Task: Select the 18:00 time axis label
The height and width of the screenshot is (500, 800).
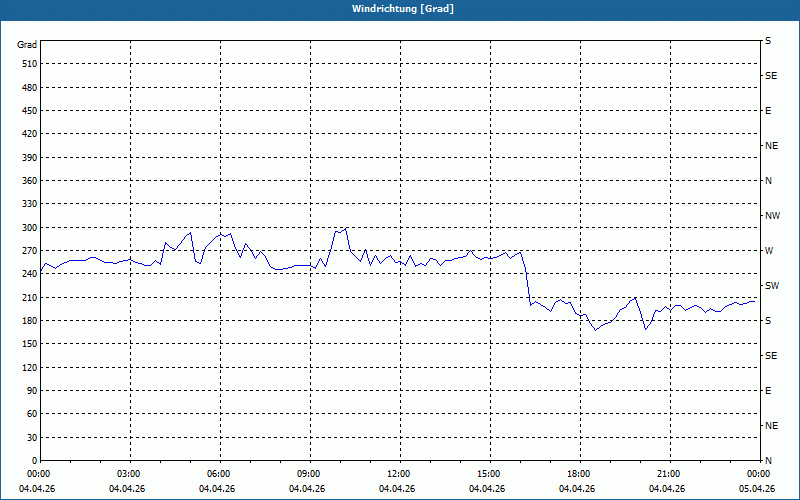Action: tap(580, 474)
